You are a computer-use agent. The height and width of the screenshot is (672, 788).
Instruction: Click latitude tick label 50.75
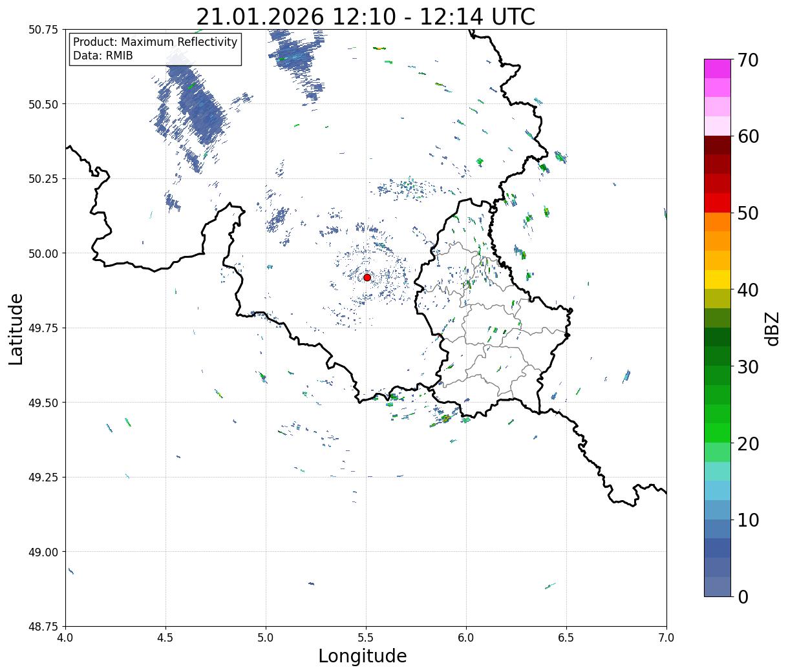[43, 30]
